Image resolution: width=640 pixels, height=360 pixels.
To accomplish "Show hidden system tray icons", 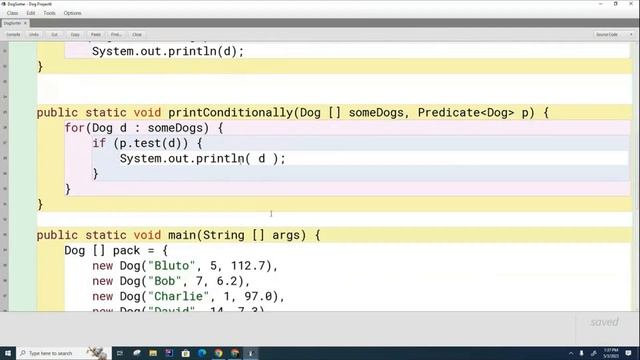I will [571, 353].
